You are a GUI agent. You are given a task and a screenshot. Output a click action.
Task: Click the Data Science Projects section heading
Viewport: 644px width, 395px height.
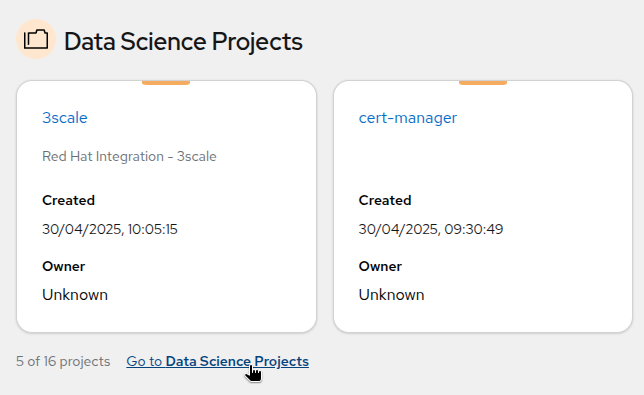(x=183, y=41)
